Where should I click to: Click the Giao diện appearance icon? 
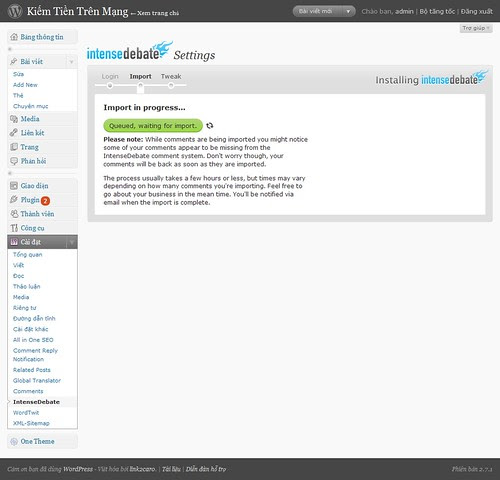pos(14,186)
